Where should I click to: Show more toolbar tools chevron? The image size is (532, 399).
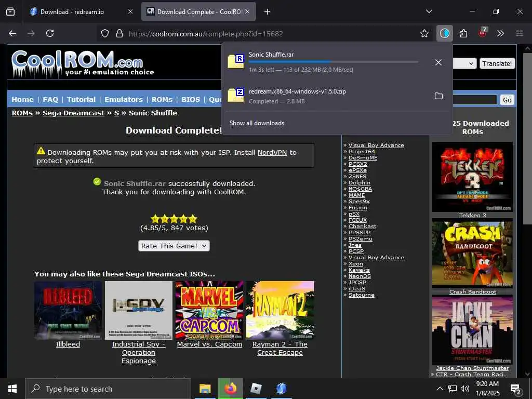pyautogui.click(x=500, y=33)
